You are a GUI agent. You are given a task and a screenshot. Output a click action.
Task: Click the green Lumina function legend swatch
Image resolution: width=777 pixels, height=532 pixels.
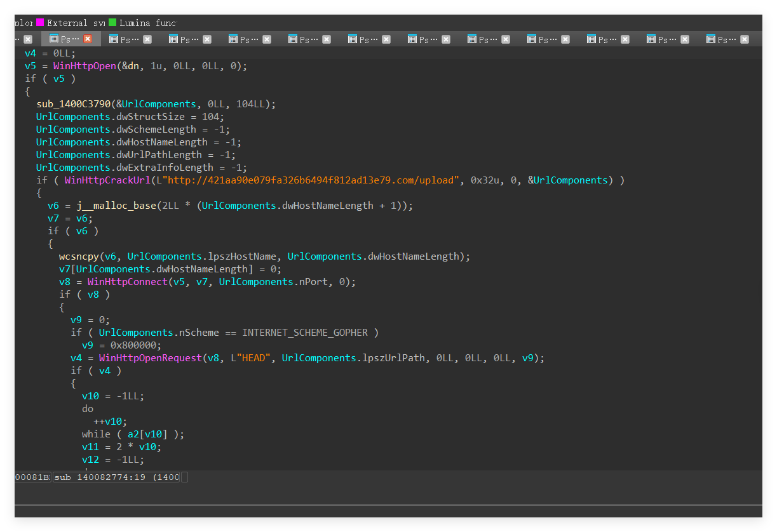[x=112, y=23]
